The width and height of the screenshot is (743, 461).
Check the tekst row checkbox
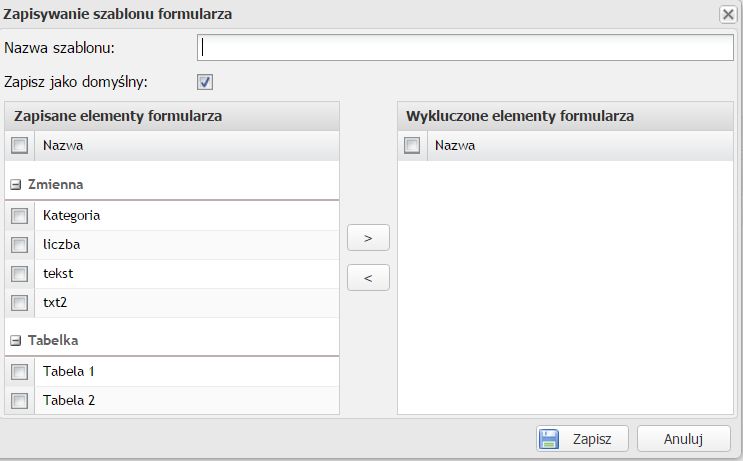[20, 273]
